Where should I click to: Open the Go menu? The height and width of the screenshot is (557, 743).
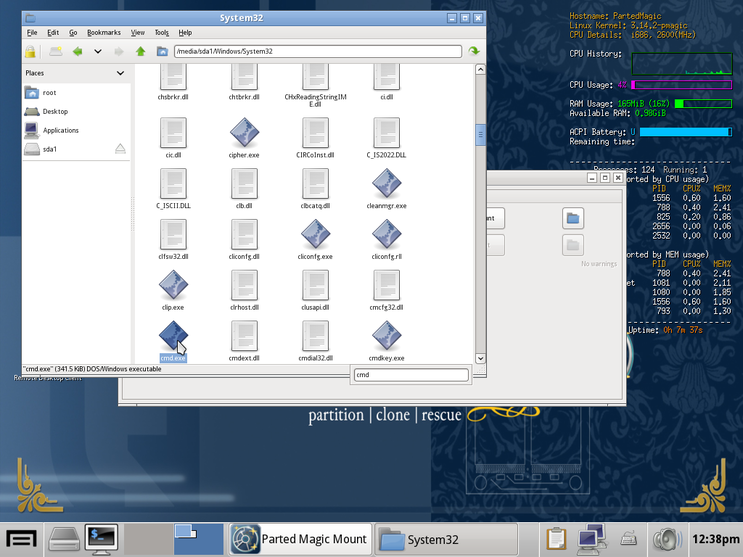(73, 33)
